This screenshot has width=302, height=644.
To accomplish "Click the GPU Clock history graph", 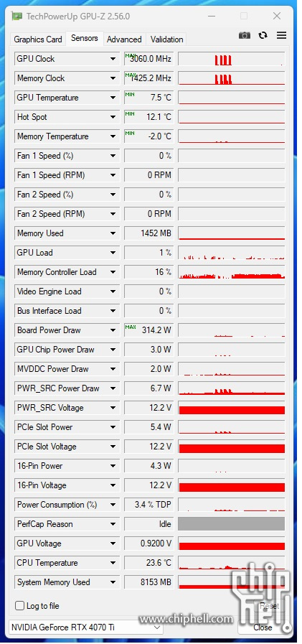I will tap(232, 59).
